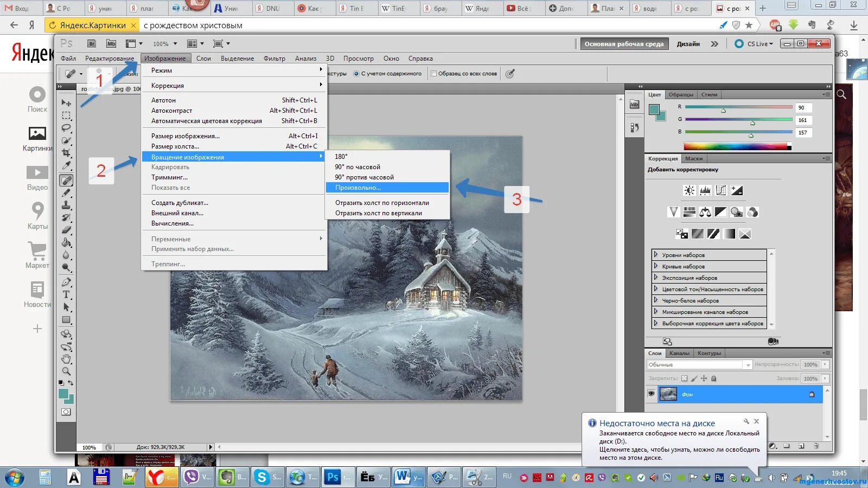Select the Dodge tool

point(66,267)
